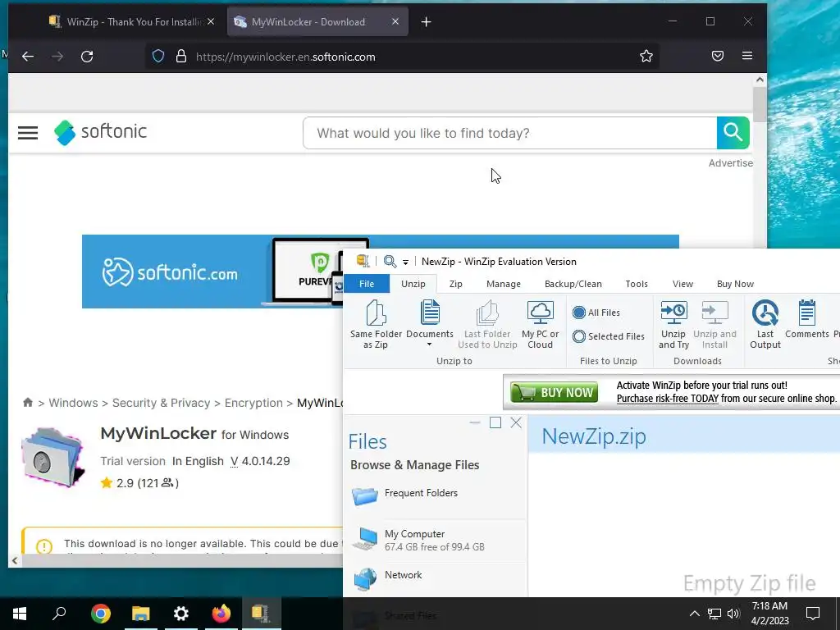Select Unzip ribbon tab
This screenshot has width=840, height=630.
click(x=413, y=284)
